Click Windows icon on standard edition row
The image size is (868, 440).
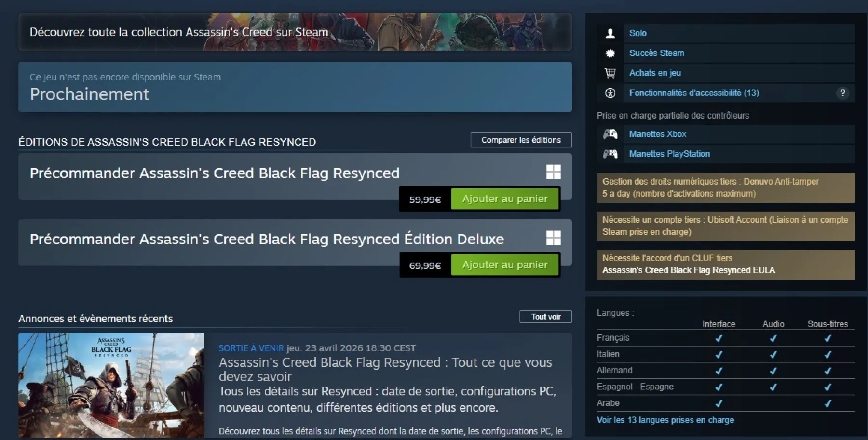tap(553, 172)
